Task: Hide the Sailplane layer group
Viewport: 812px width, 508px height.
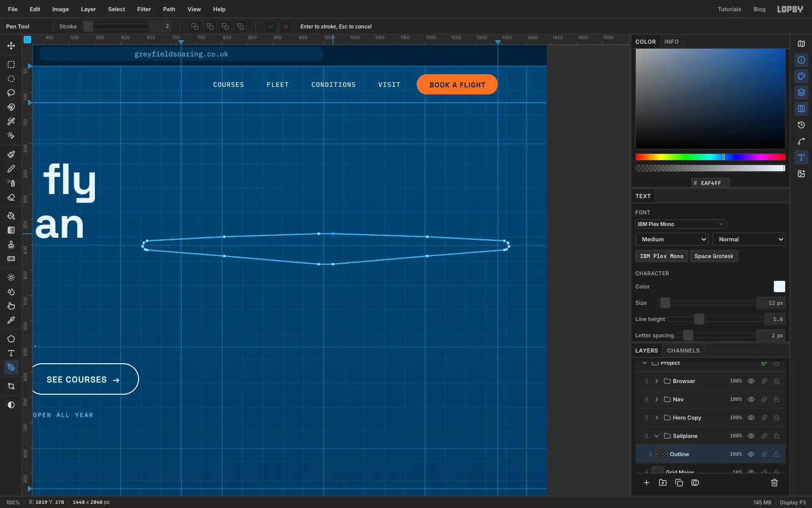Action: click(751, 436)
